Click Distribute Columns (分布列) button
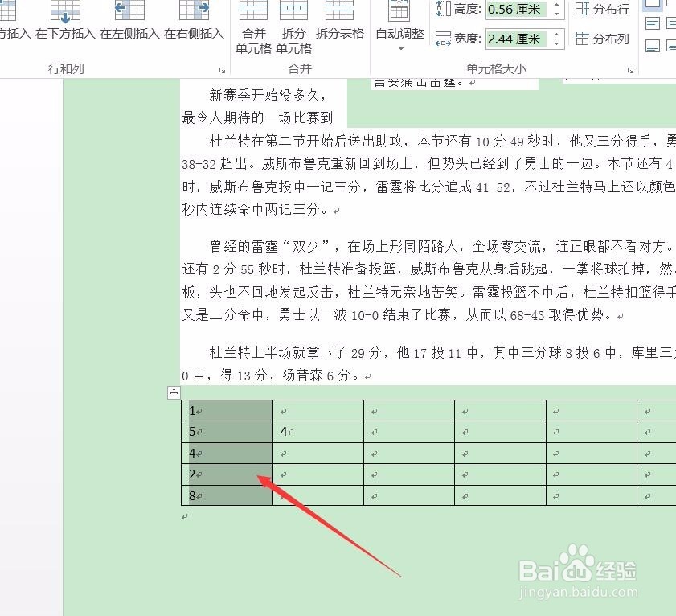Image resolution: width=676 pixels, height=616 pixels. point(602,39)
